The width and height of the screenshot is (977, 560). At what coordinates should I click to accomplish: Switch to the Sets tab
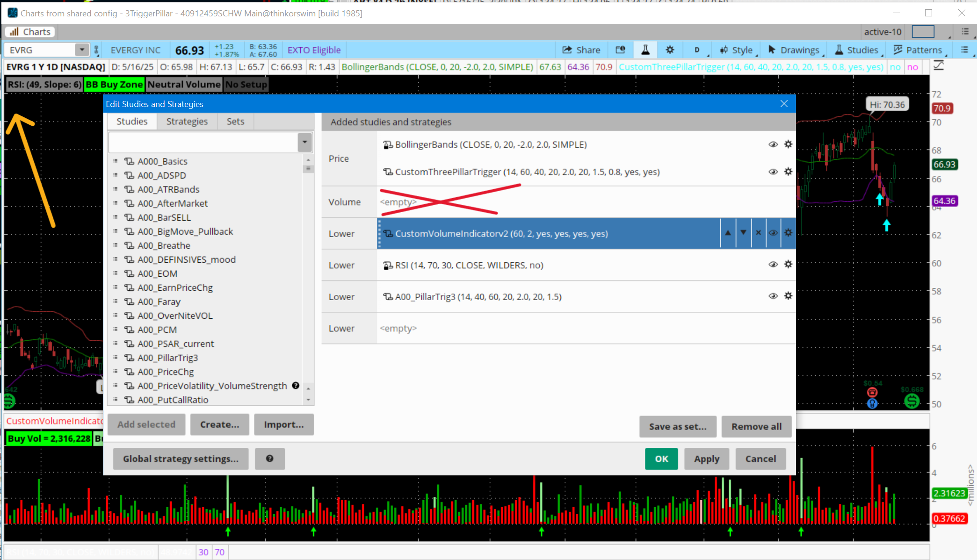[x=235, y=122]
